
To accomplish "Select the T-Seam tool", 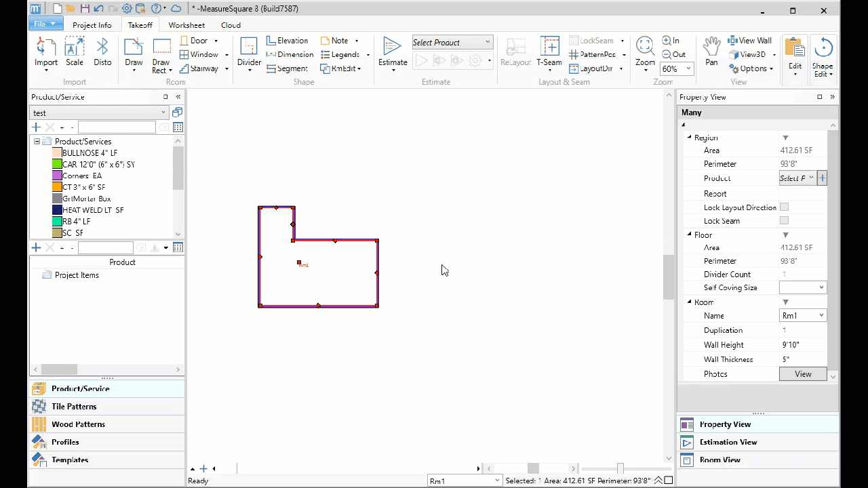I will point(549,53).
